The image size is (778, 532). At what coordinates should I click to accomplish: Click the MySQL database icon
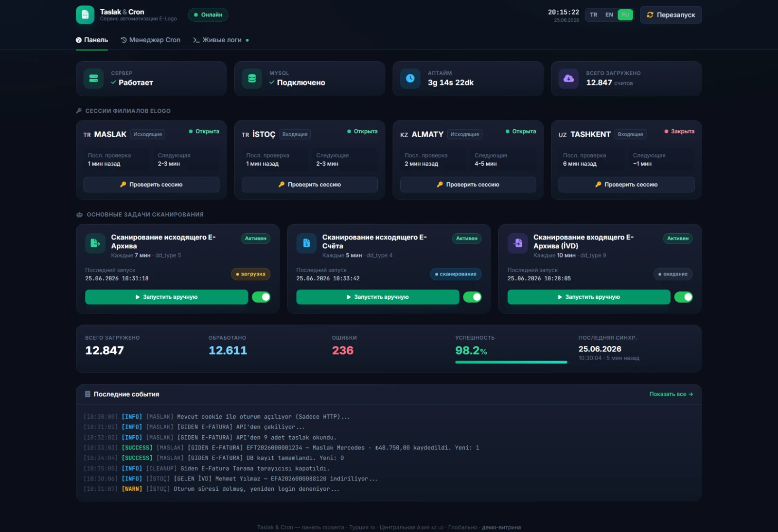point(252,78)
